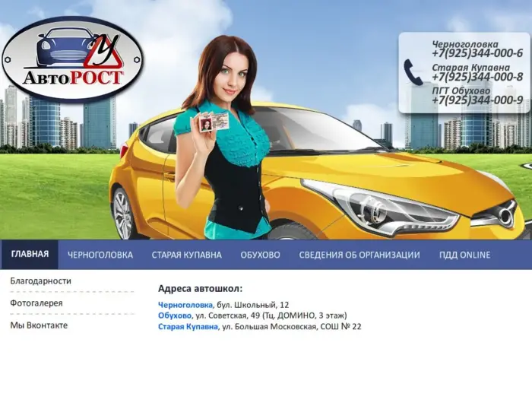Open the СТАРАЯ КУПАВНА menu item
Image resolution: width=532 pixels, height=406 pixels.
[x=187, y=255]
